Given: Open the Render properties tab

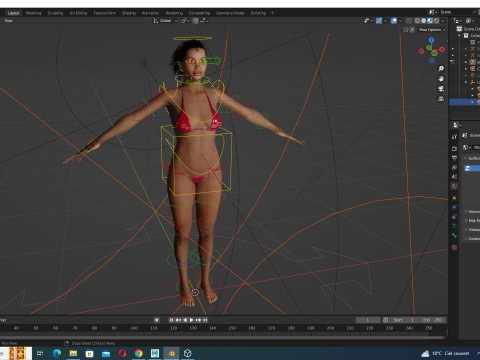Looking at the screenshot, I should point(454,148).
